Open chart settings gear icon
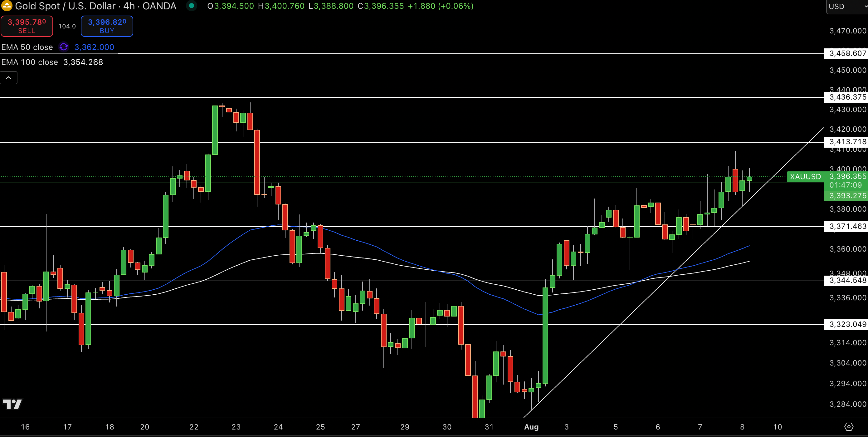Image resolution: width=868 pixels, height=437 pixels. click(x=849, y=427)
